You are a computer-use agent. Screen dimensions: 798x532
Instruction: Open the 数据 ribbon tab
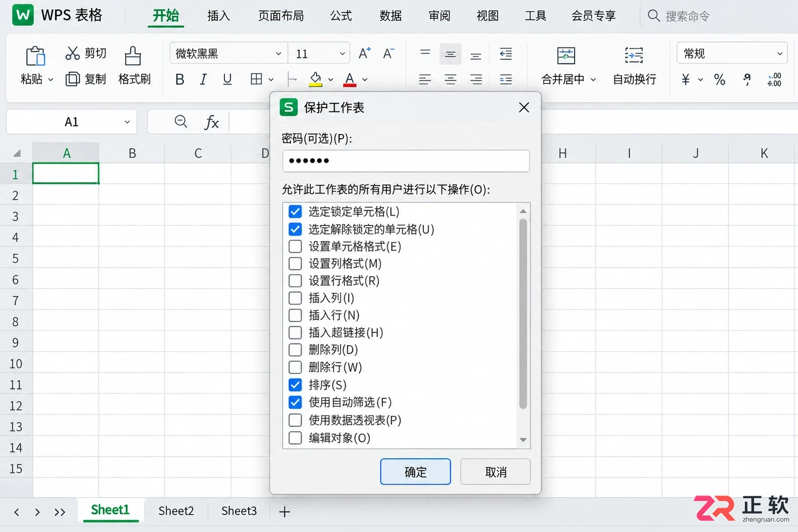tap(391, 16)
